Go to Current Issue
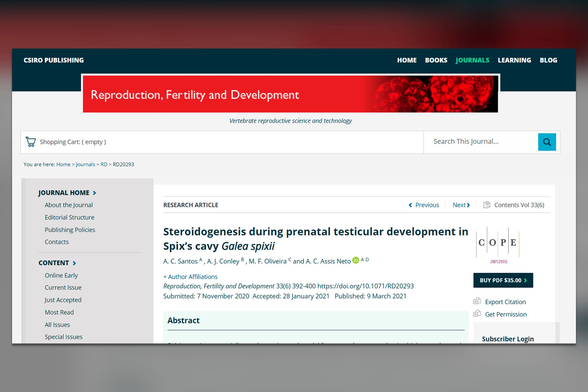 (x=63, y=287)
